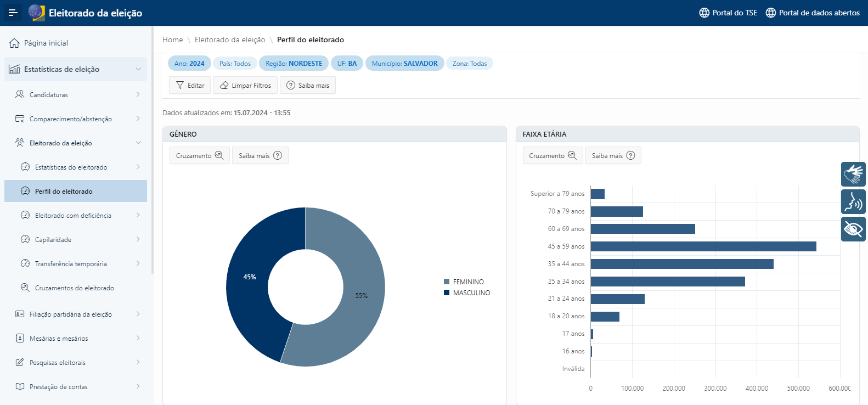Click the 45% masculino donut segment
This screenshot has width=868, height=405.
250,277
